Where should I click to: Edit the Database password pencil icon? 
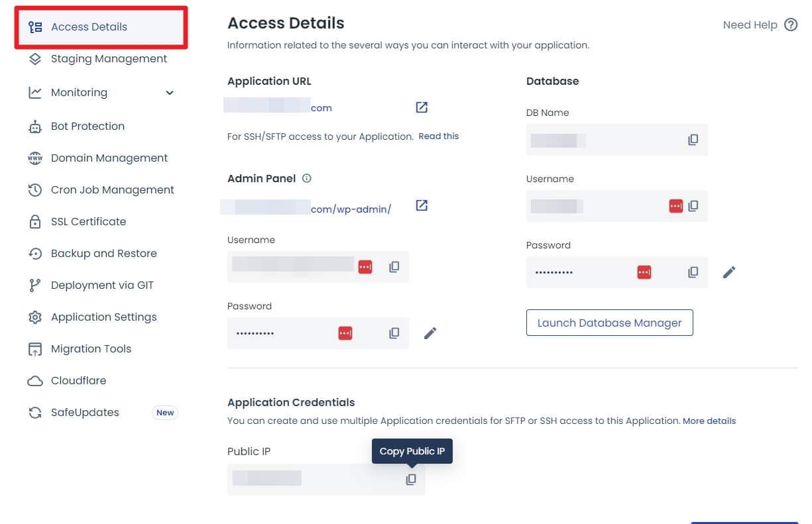point(729,272)
